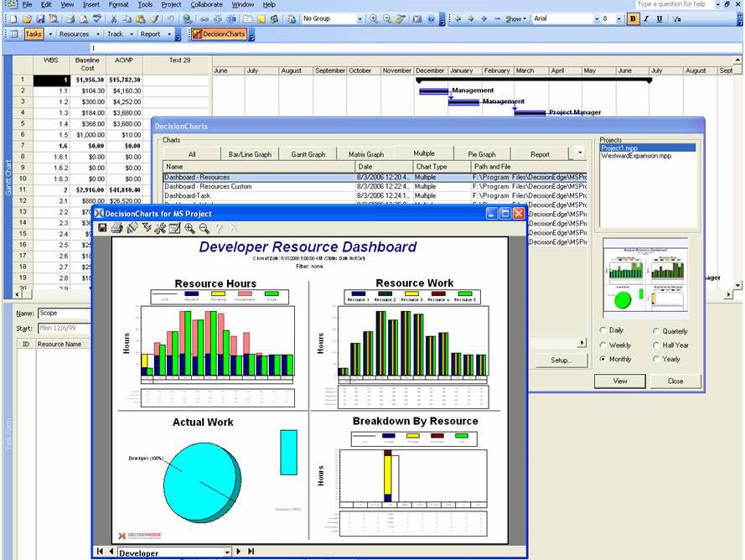Open the Collaborate menu

tap(206, 4)
